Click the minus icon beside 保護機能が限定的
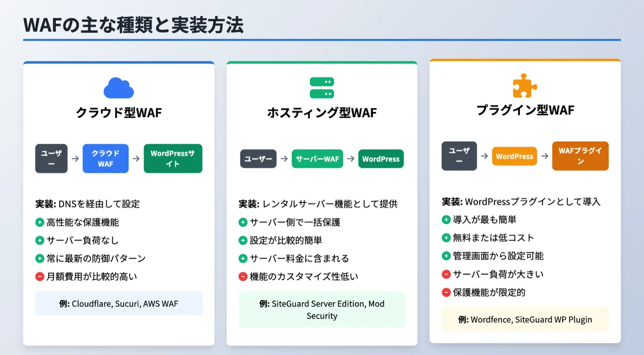The height and width of the screenshot is (355, 644). pos(446,292)
